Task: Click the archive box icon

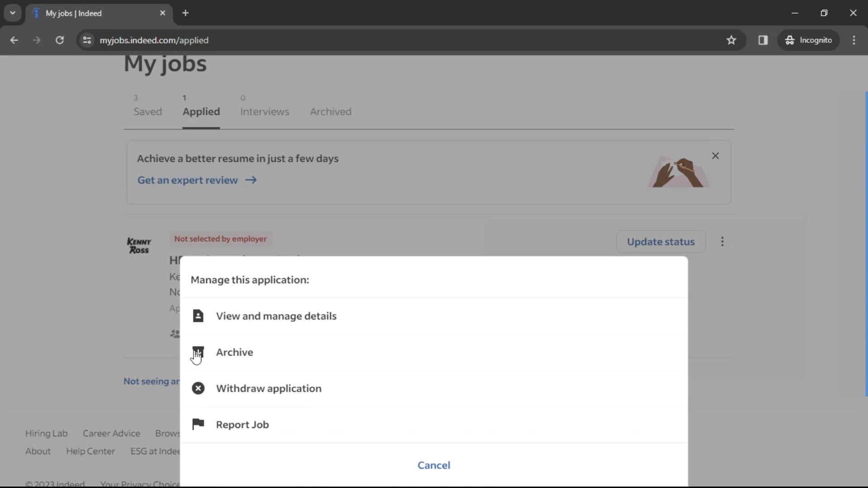Action: 198,352
